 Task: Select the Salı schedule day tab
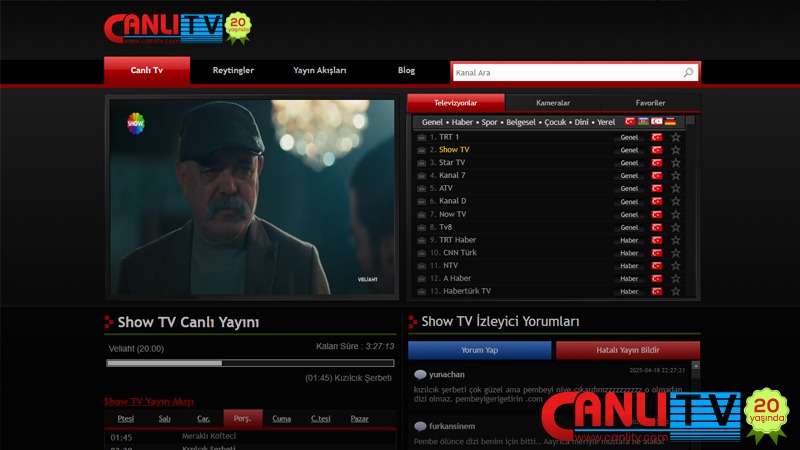[164, 418]
